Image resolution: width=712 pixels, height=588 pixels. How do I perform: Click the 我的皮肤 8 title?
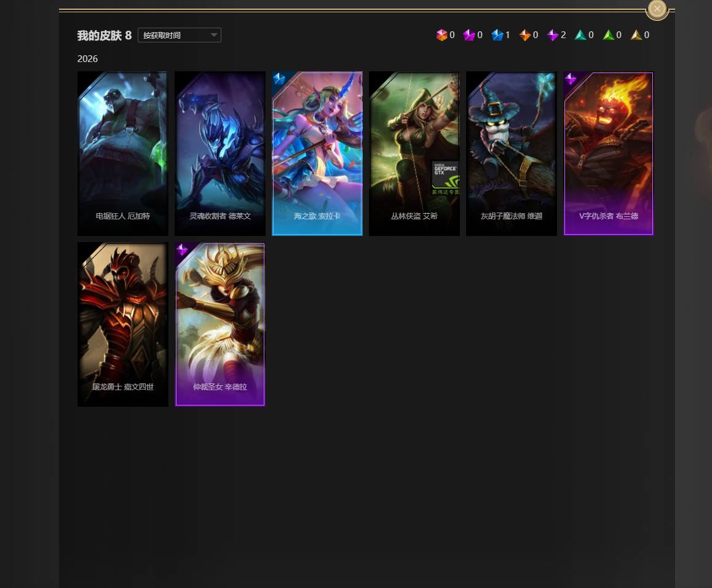click(105, 36)
